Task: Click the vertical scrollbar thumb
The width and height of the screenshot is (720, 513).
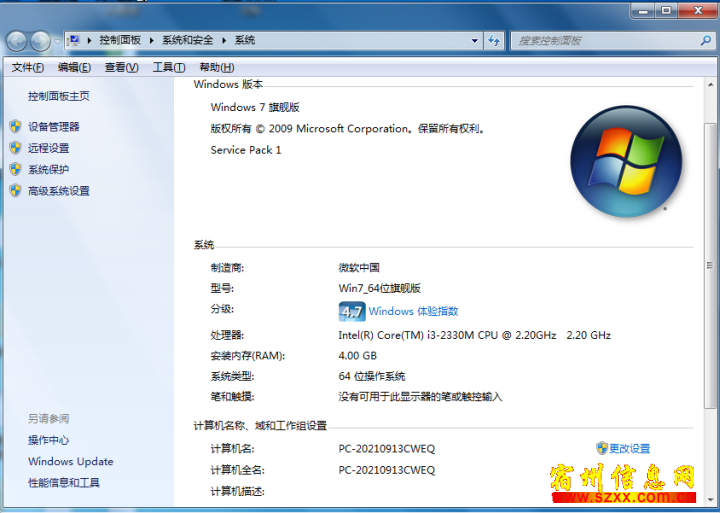Action: pyautogui.click(x=710, y=265)
